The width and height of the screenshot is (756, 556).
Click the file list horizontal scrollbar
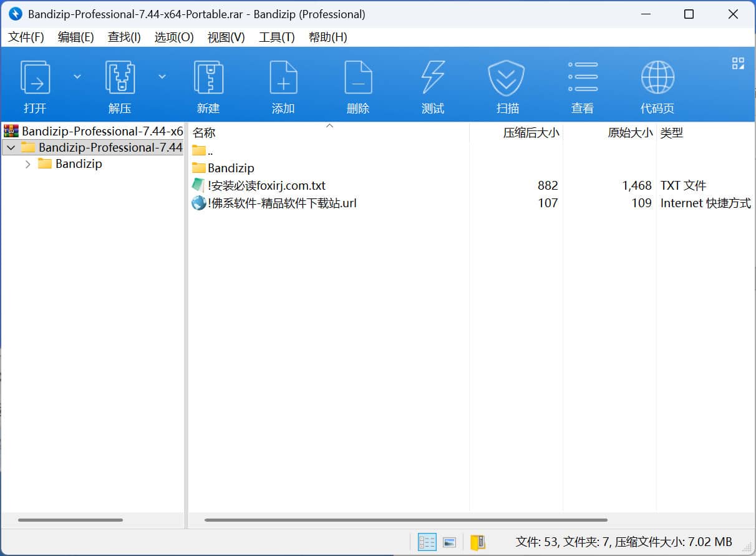[x=406, y=520]
